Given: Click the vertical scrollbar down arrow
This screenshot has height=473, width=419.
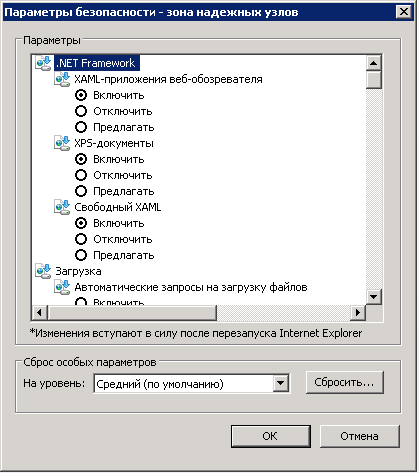Looking at the screenshot, I should tap(374, 297).
